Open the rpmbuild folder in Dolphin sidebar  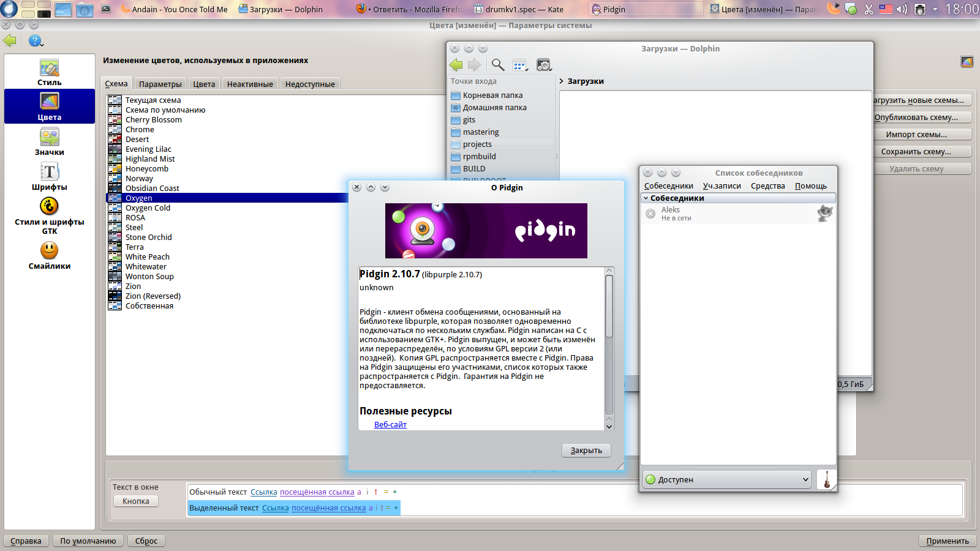(480, 157)
